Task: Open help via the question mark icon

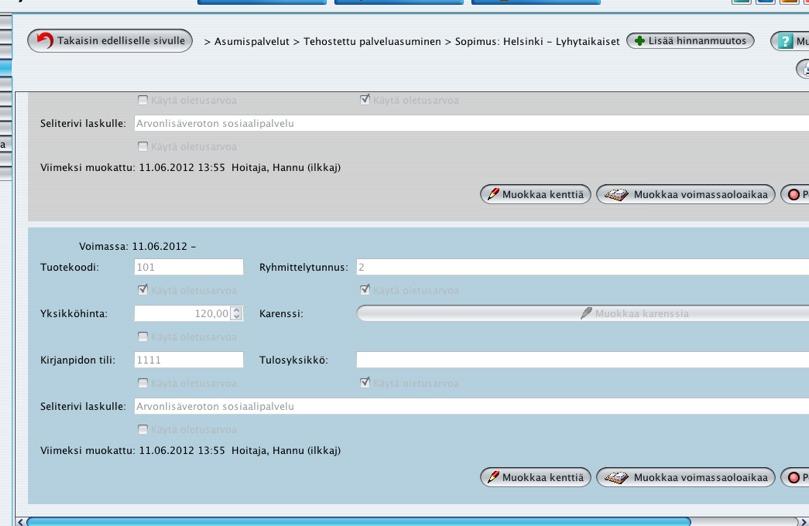Action: click(x=785, y=41)
